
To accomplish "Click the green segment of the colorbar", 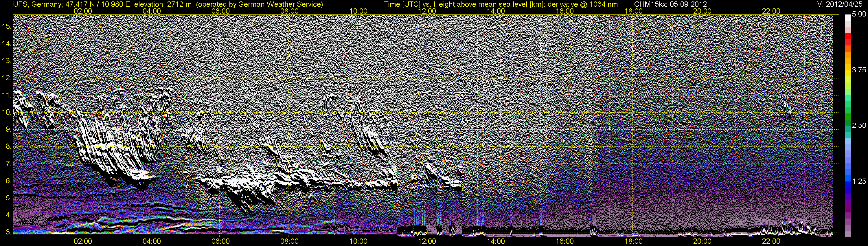I will (848, 117).
